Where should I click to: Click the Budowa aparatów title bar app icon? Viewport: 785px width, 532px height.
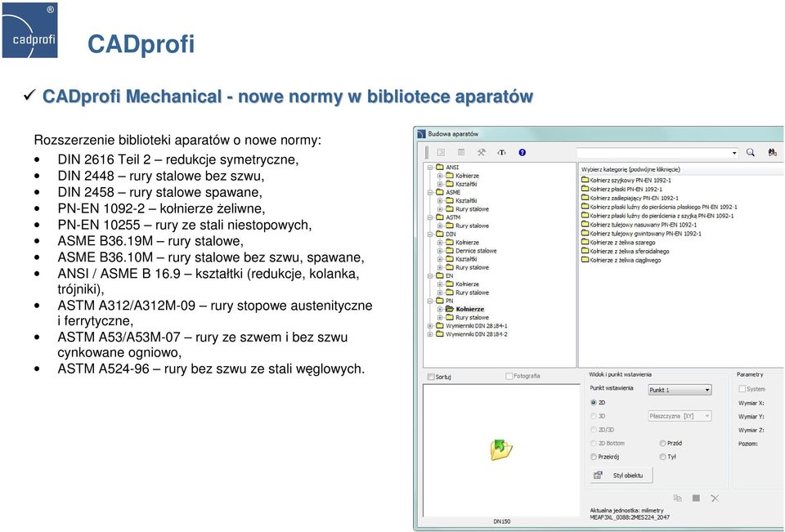coord(421,134)
